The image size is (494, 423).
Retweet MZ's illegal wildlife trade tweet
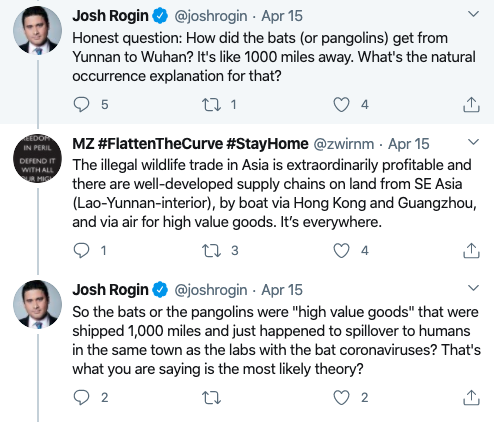(211, 251)
